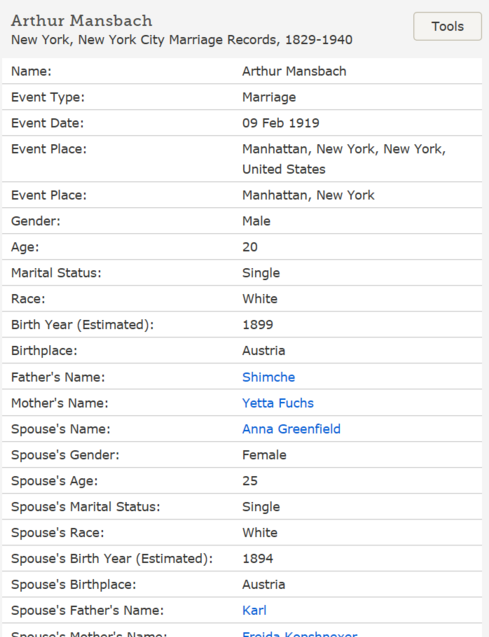
Task: Open the Tools button menu
Action: click(x=447, y=26)
